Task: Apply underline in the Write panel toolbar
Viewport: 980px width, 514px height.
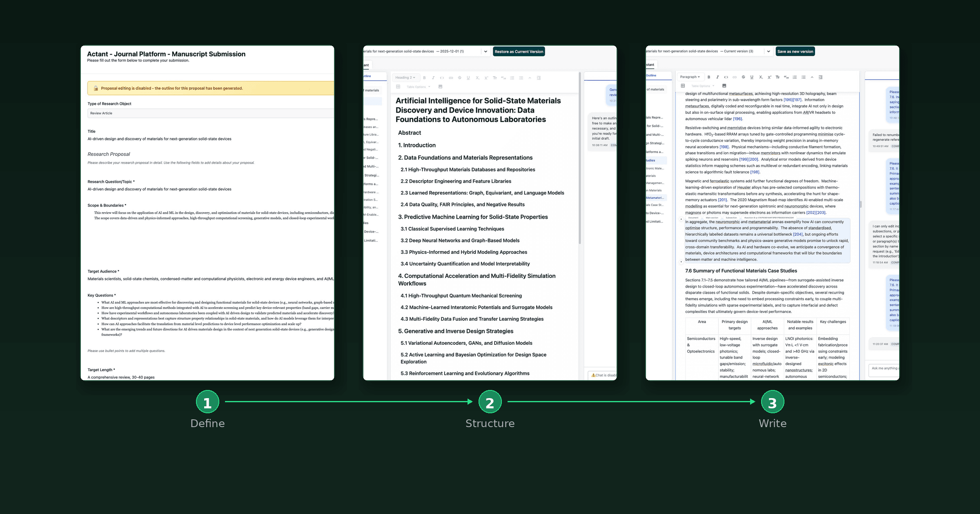Action: point(752,77)
